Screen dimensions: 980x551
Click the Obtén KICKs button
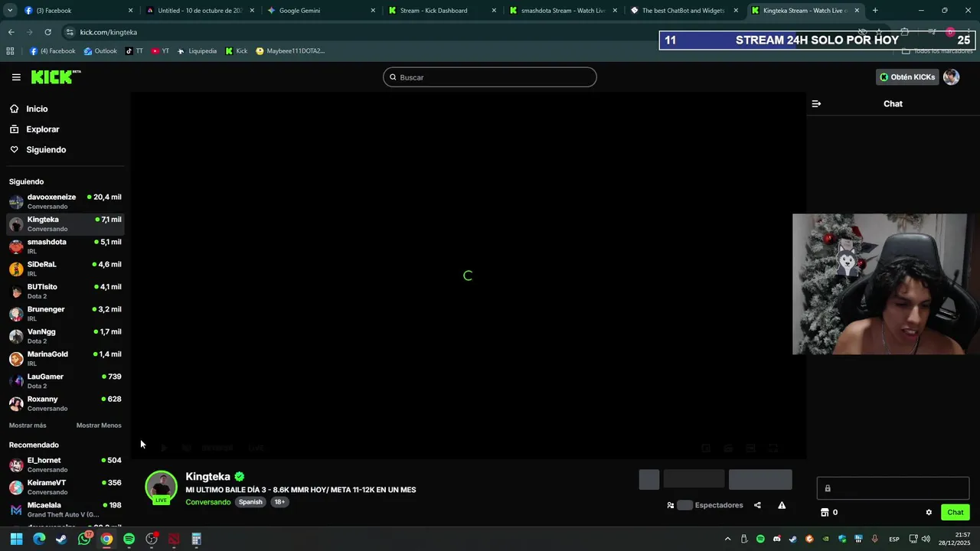907,77
